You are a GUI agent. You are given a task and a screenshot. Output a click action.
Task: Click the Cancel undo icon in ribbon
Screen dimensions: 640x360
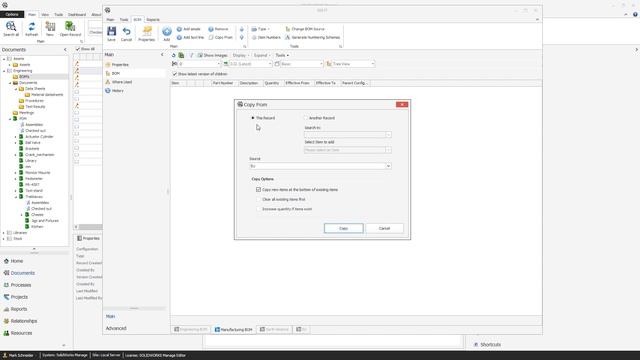(127, 33)
